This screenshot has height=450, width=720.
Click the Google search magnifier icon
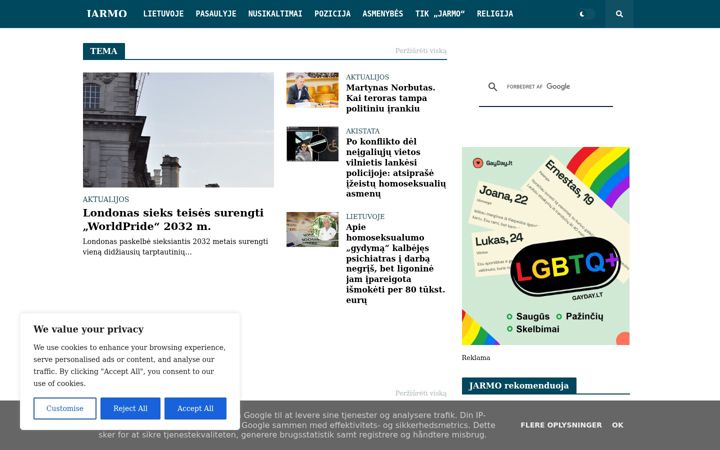(492, 86)
